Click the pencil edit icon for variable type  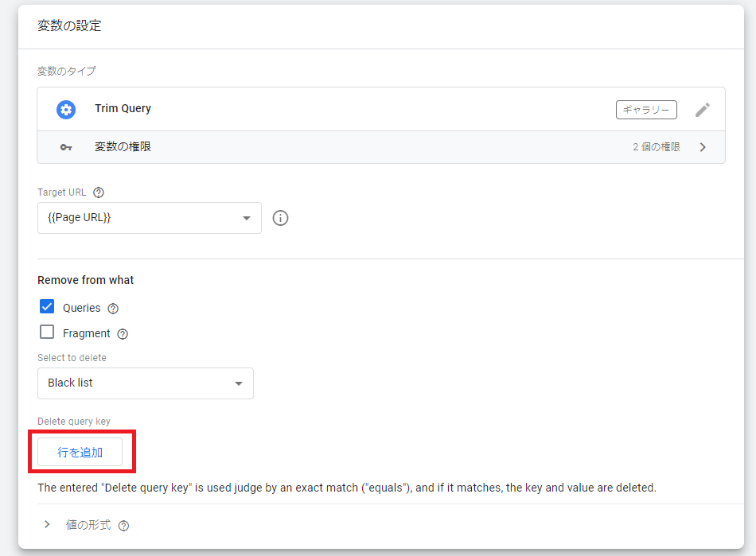click(702, 110)
